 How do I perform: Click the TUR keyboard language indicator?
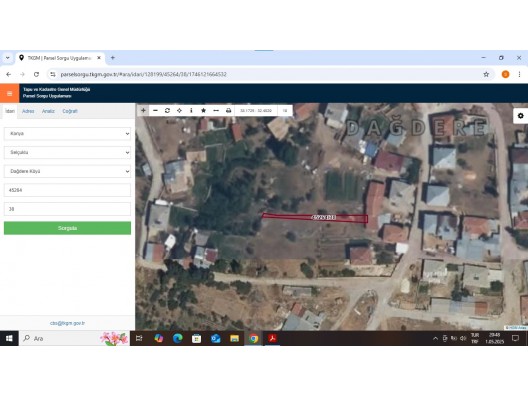point(475,338)
